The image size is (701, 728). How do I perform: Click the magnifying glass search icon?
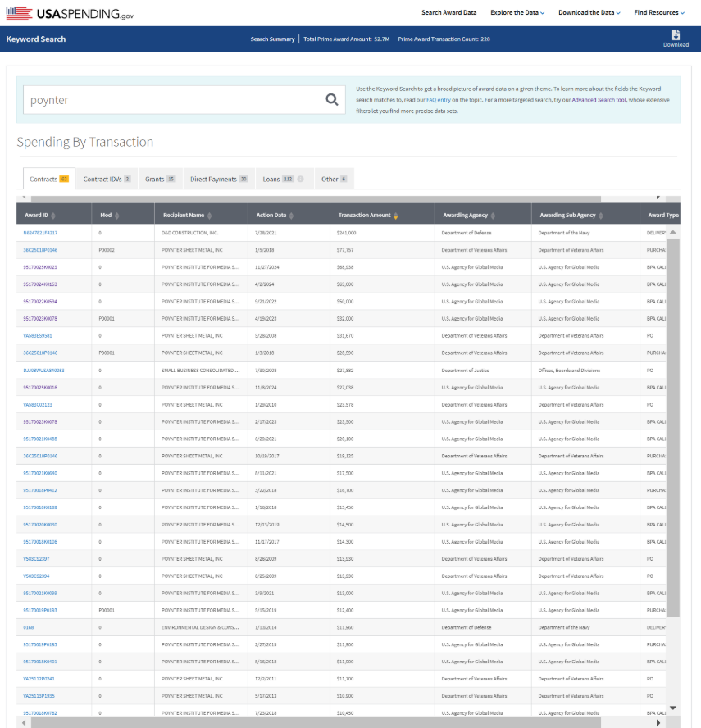pos(332,100)
